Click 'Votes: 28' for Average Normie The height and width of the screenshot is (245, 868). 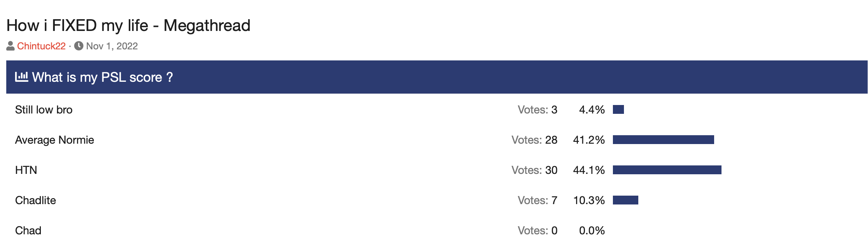click(534, 140)
